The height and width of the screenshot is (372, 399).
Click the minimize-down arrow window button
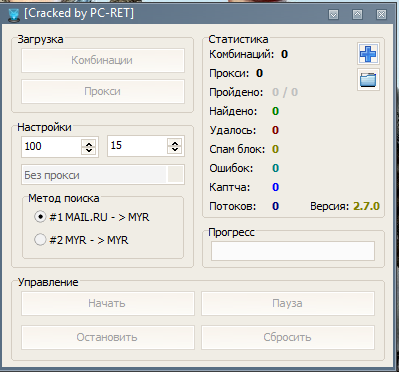pos(333,14)
